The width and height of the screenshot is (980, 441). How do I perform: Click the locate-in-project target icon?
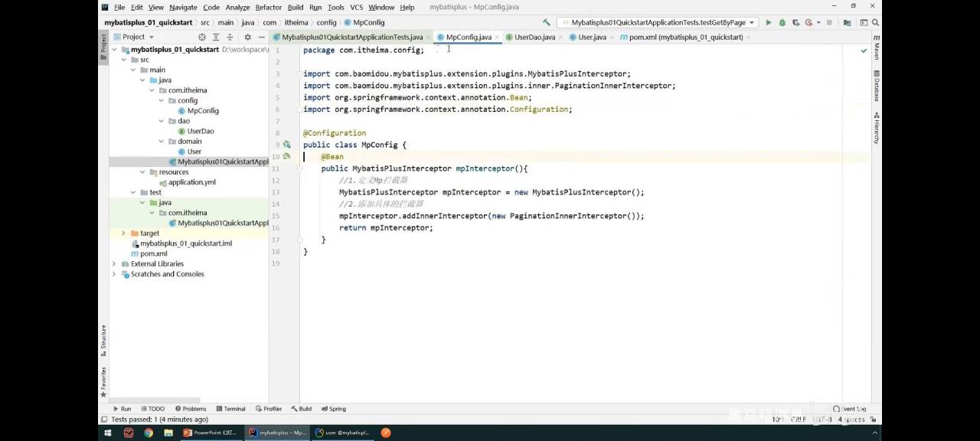(x=202, y=37)
